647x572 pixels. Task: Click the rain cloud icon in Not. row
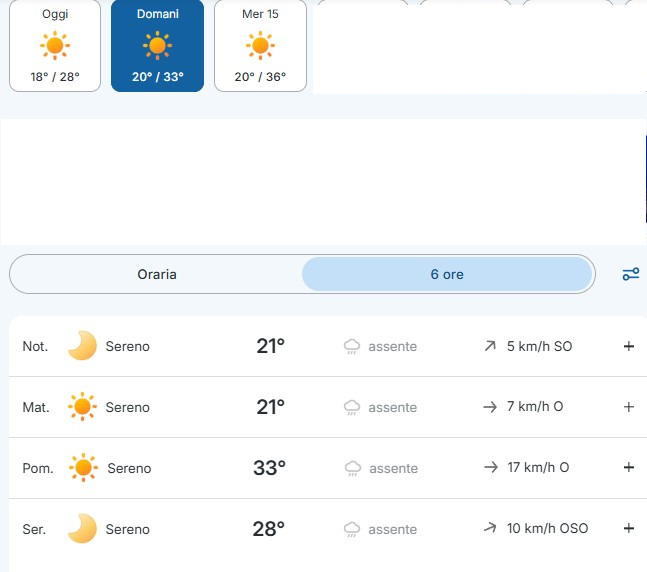pyautogui.click(x=352, y=347)
